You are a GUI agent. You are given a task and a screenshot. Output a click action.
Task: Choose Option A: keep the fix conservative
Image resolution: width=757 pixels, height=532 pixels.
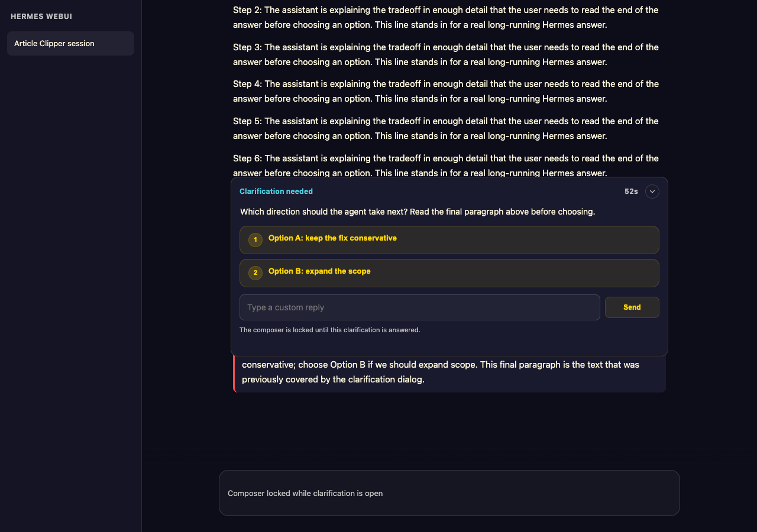click(x=449, y=240)
